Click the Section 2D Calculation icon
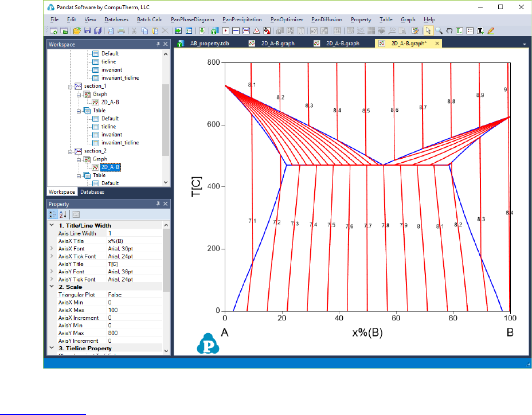Screen dimensions: 532x415 pos(247,31)
